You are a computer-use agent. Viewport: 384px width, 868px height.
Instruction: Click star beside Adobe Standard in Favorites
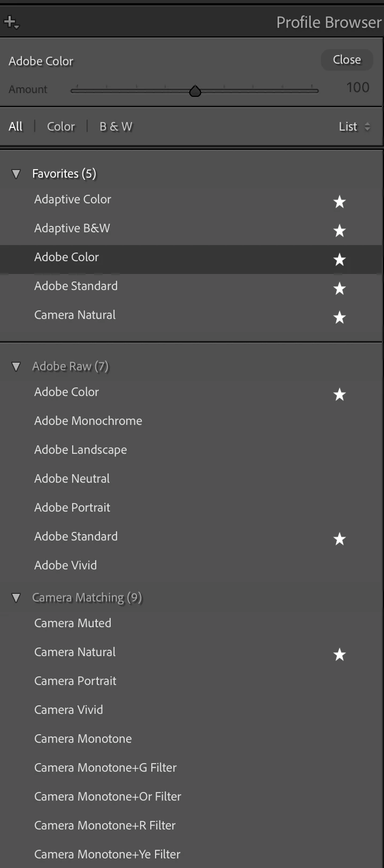coord(340,288)
